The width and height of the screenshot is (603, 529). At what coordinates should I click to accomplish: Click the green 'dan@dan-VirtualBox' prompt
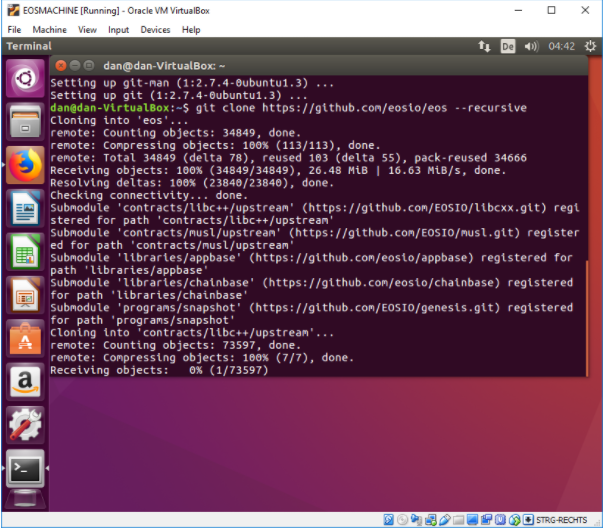tap(110, 108)
